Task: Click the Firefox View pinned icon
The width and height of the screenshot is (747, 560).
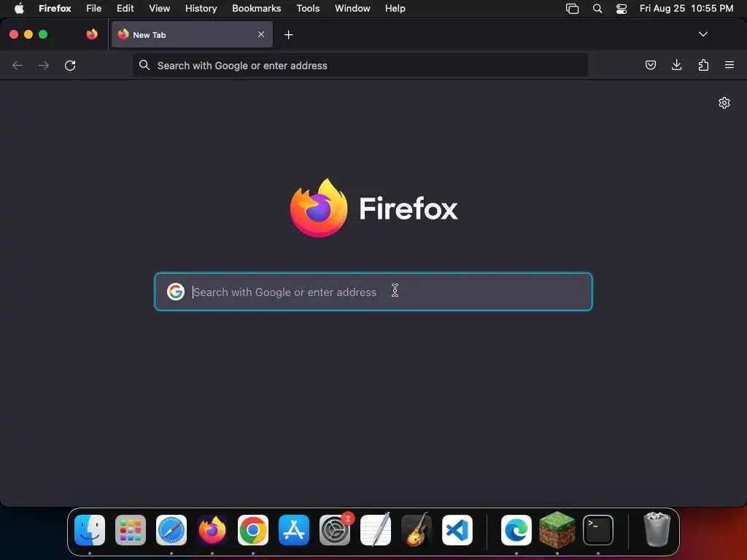Action: click(92, 34)
